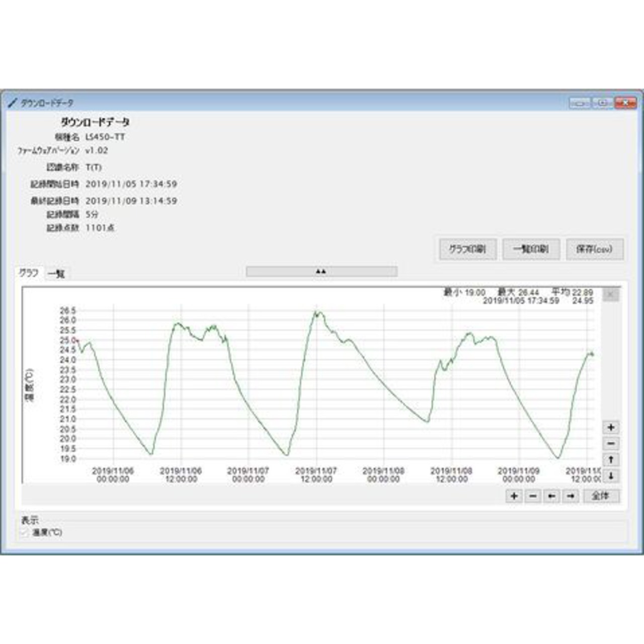Minimize the ダウンロードデータ window

click(x=580, y=103)
